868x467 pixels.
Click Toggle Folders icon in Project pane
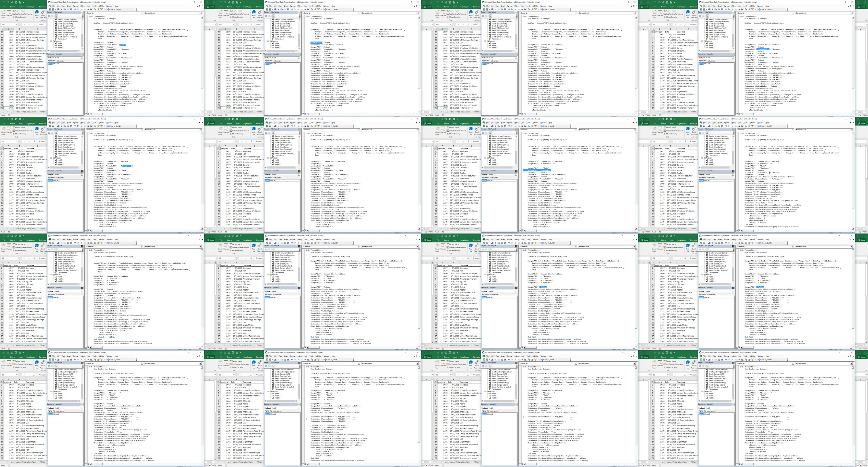coord(57,16)
